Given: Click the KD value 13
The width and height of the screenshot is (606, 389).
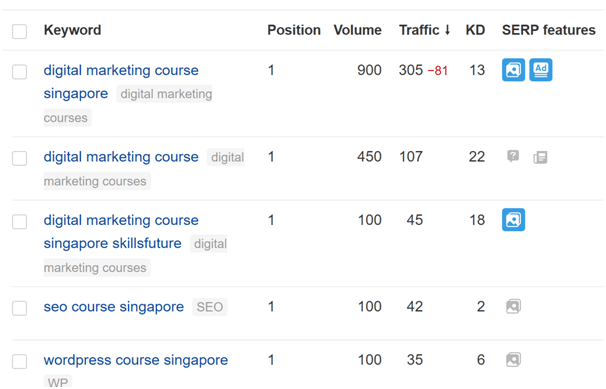Looking at the screenshot, I should 477,70.
